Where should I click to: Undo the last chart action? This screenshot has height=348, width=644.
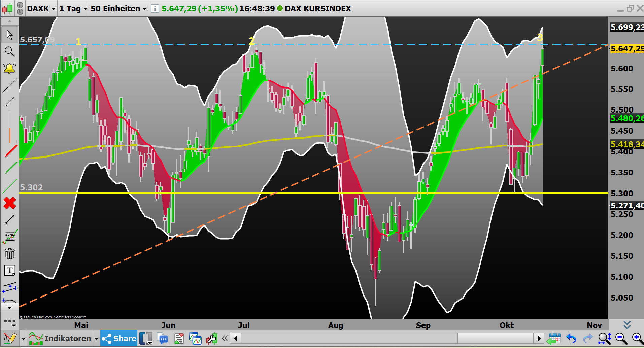click(571, 338)
